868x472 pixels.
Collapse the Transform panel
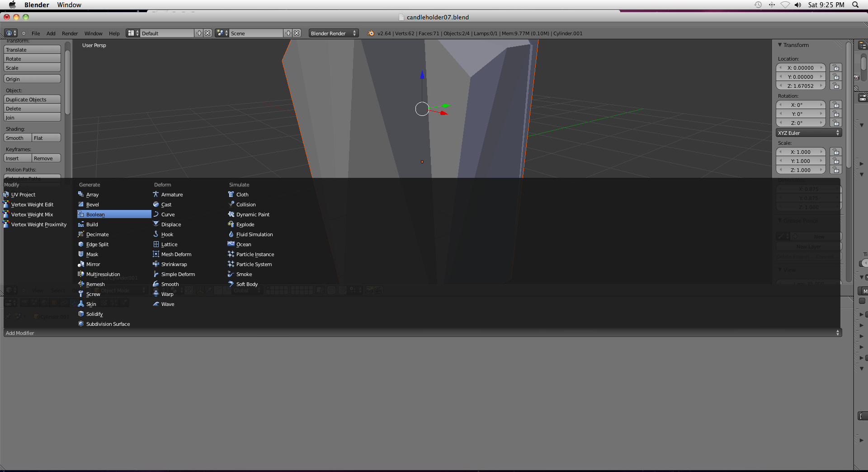780,45
